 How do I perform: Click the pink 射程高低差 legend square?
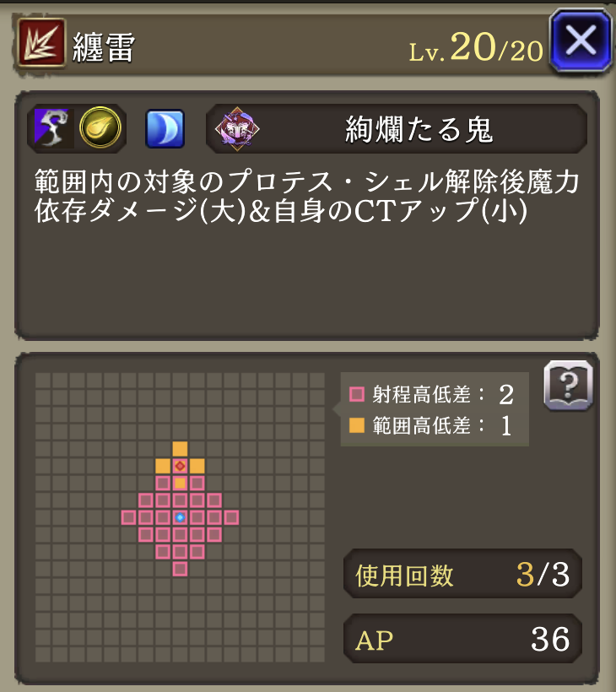pyautogui.click(x=357, y=394)
